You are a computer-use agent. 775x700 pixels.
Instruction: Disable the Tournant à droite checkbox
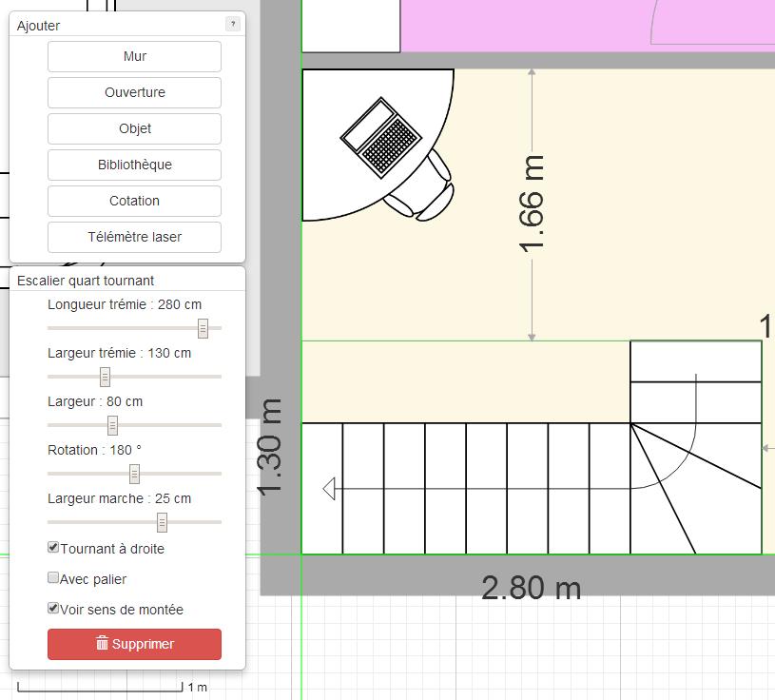(x=53, y=549)
